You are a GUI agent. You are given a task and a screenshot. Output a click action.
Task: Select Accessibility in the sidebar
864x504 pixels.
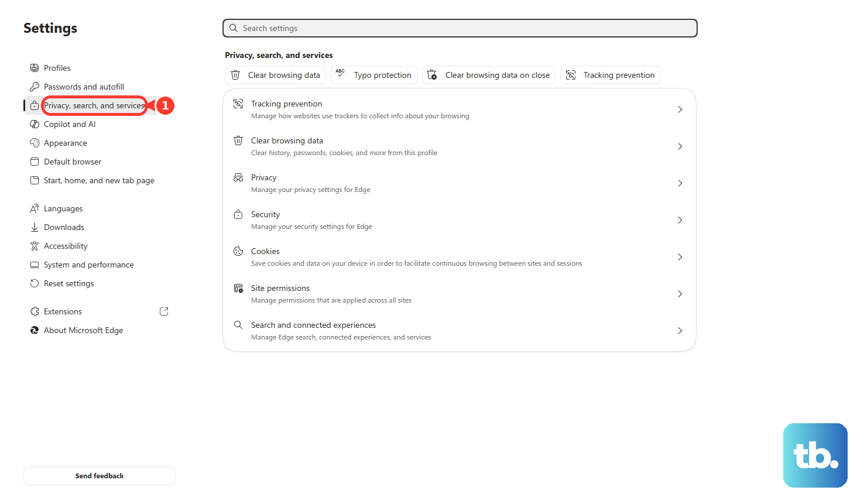tap(100, 246)
